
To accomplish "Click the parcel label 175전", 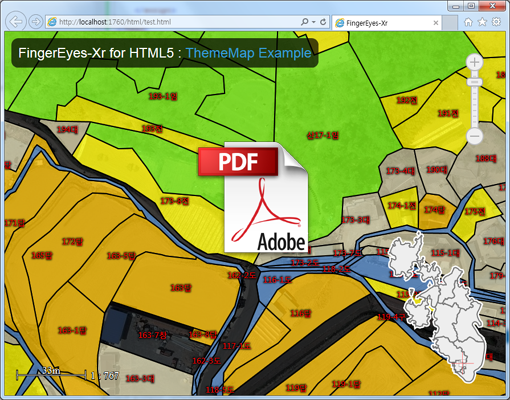I will [475, 212].
